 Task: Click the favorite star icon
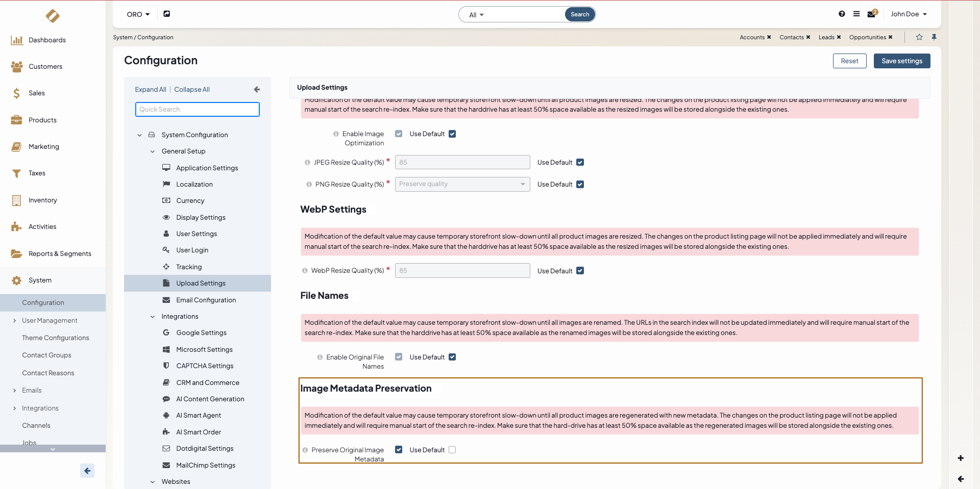(x=919, y=37)
